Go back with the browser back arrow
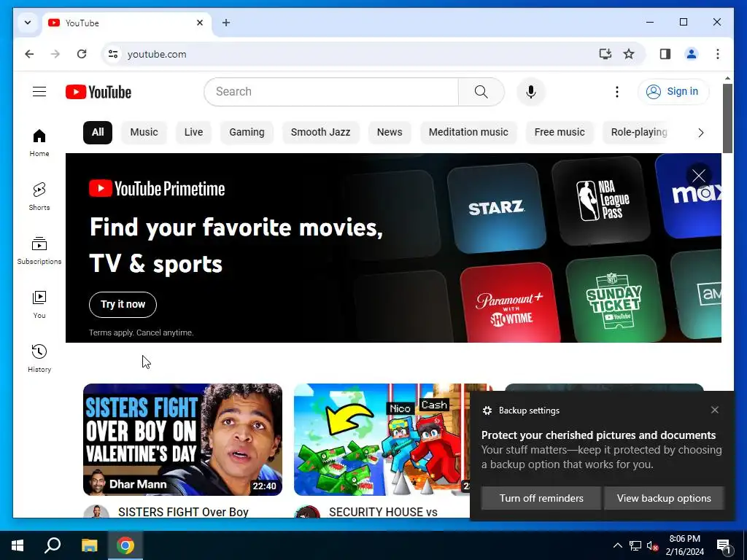The image size is (747, 560). [x=29, y=54]
